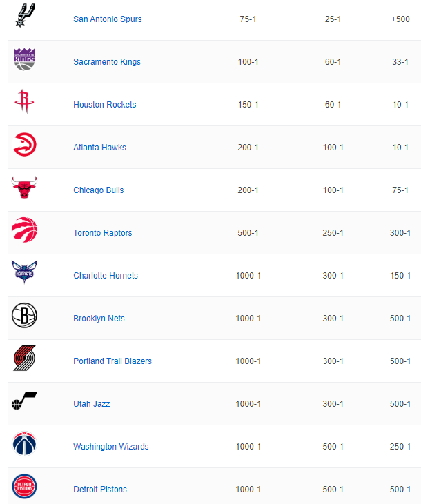The width and height of the screenshot is (421, 504).
Task: Go to the Washington Wizards link
Action: 111,447
